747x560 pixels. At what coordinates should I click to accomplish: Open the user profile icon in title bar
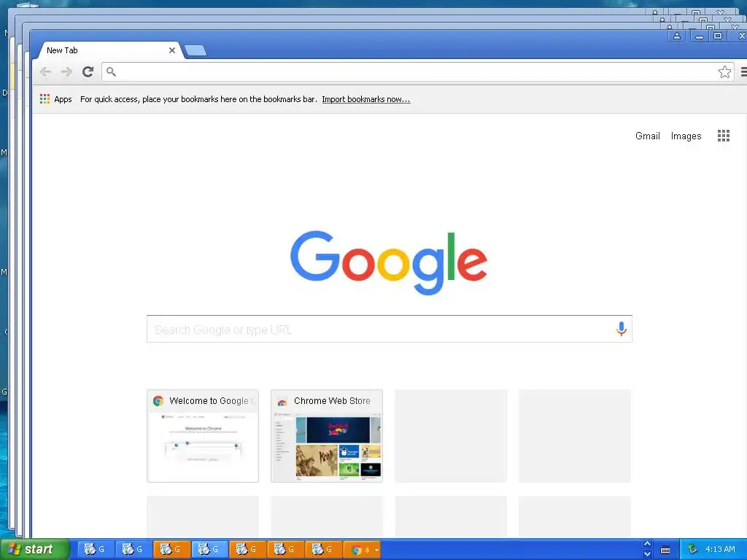pyautogui.click(x=676, y=36)
